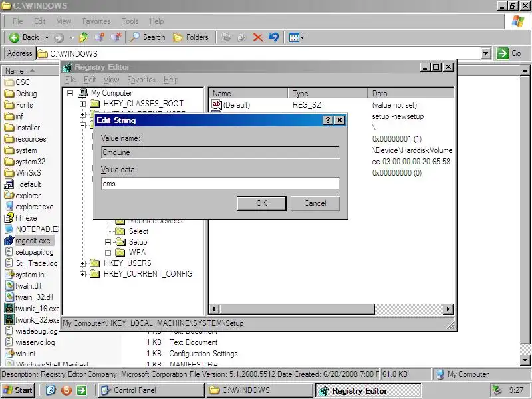This screenshot has height=399, width=532.
Task: Switch to C:\WINDOWS taskbar button
Action: pos(259,390)
